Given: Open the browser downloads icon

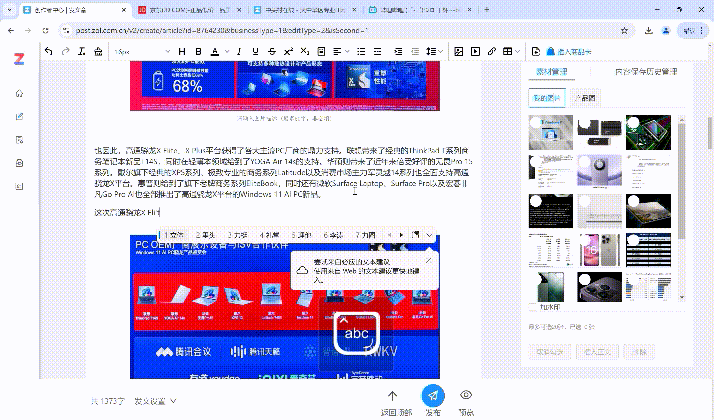Looking at the screenshot, I should pos(648,31).
